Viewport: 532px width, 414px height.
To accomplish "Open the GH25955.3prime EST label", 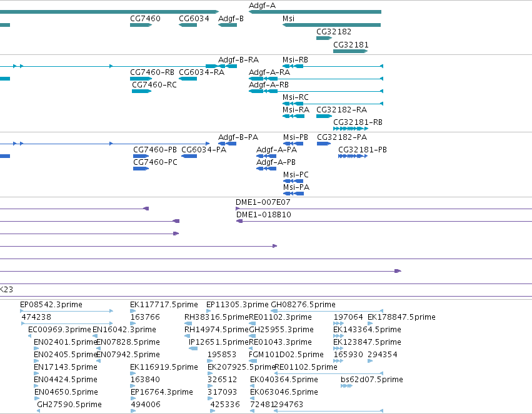I will [x=281, y=330].
